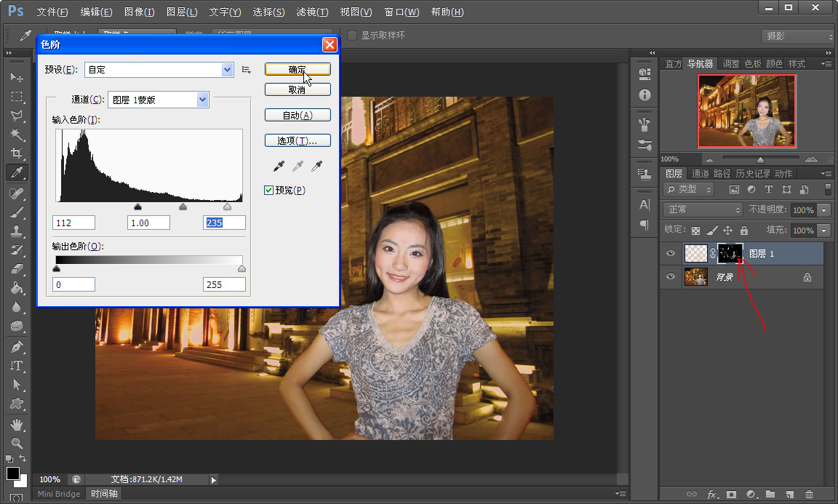Open the 通道 channel dropdown

click(202, 100)
